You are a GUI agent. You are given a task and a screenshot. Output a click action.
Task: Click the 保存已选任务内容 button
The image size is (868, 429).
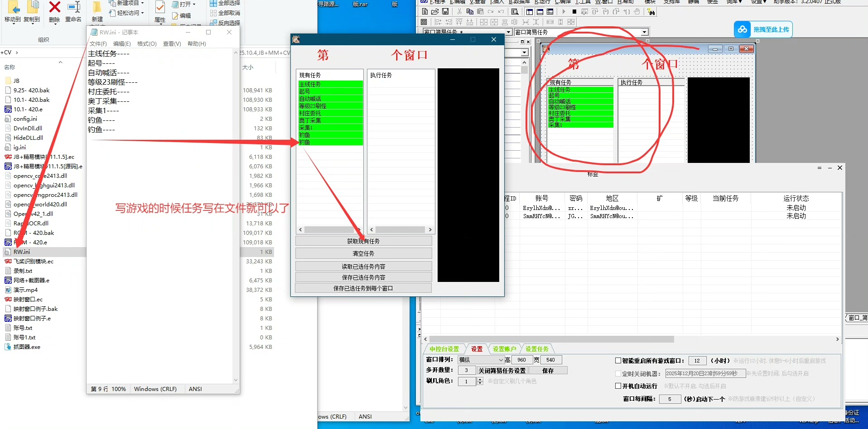(x=363, y=277)
